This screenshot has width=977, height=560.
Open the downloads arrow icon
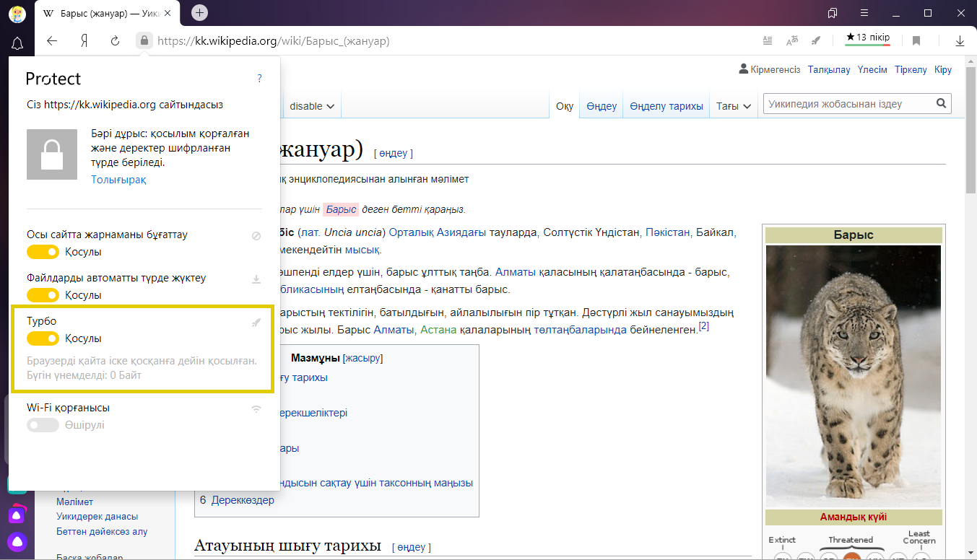[960, 41]
